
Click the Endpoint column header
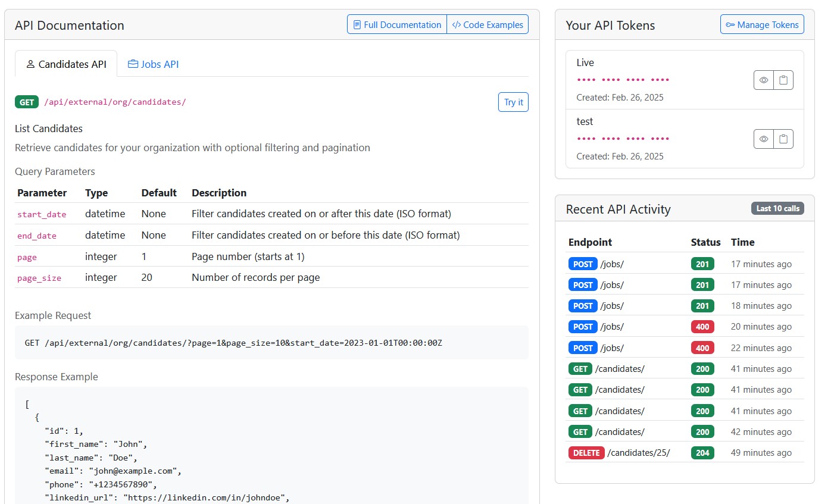point(590,242)
